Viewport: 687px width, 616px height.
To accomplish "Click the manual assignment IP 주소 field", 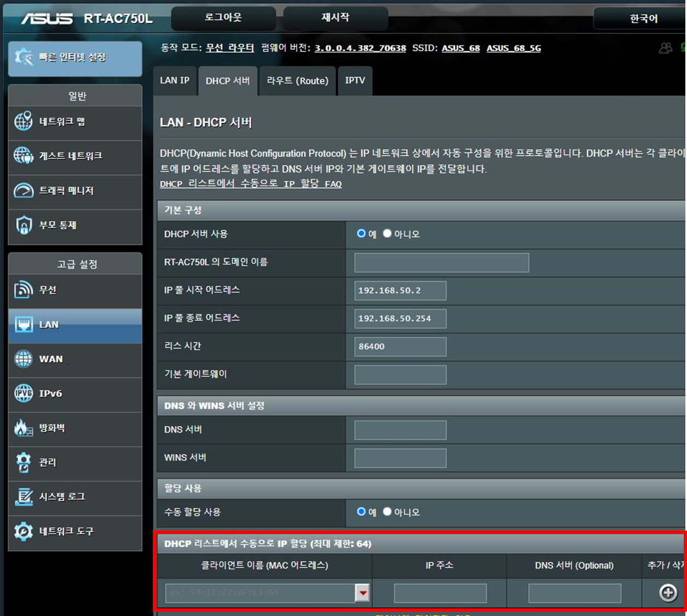I will tap(440, 593).
